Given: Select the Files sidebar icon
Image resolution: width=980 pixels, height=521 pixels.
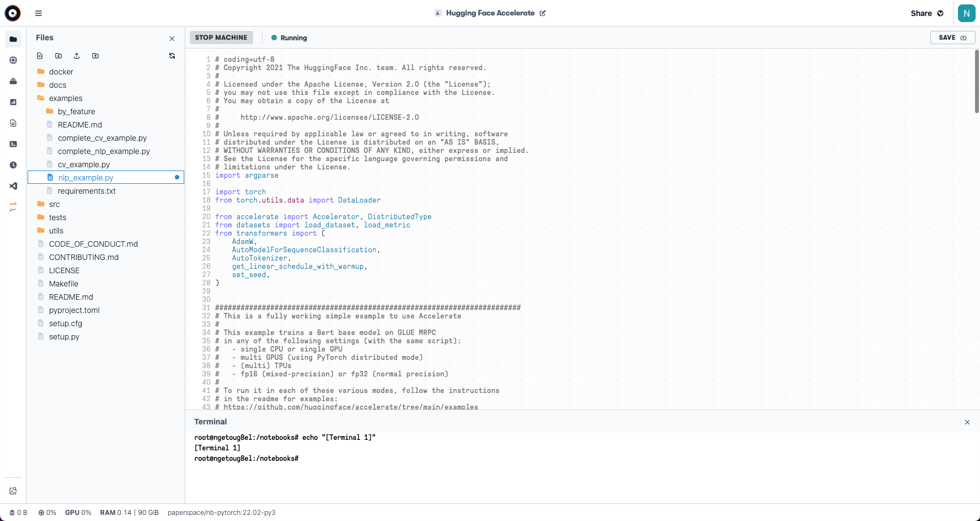Looking at the screenshot, I should pyautogui.click(x=13, y=39).
